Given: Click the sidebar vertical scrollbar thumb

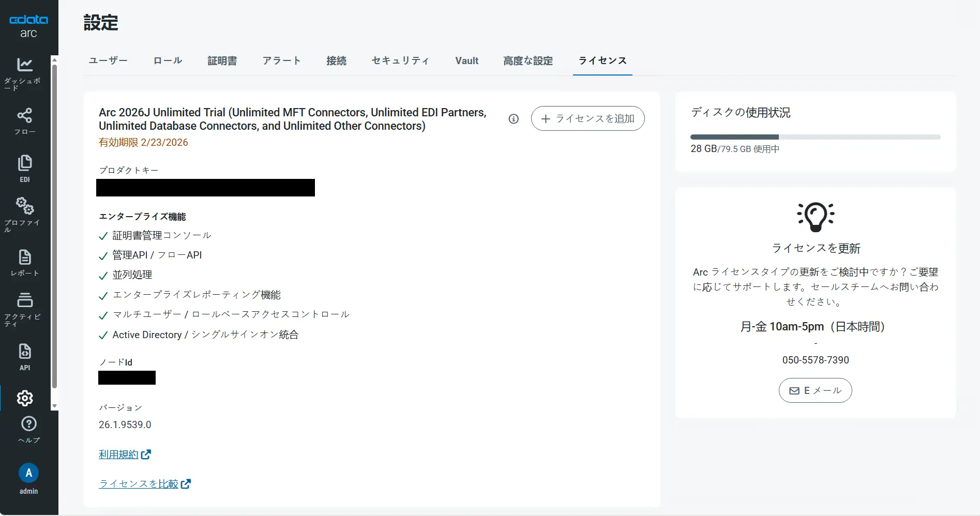Looking at the screenshot, I should (x=54, y=226).
